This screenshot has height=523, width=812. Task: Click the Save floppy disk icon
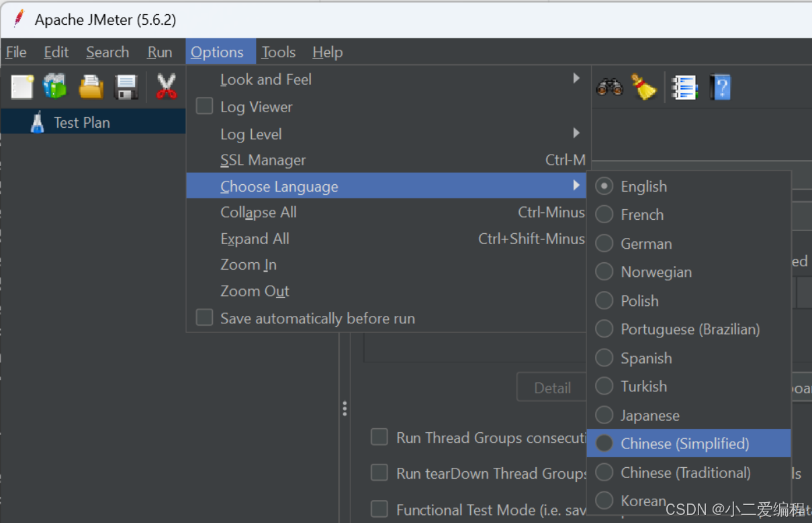pos(127,87)
